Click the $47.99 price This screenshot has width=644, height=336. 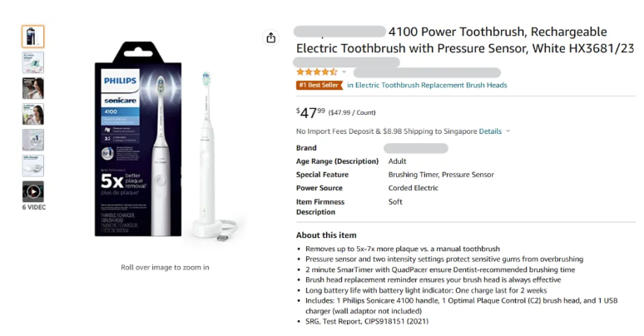click(x=311, y=111)
